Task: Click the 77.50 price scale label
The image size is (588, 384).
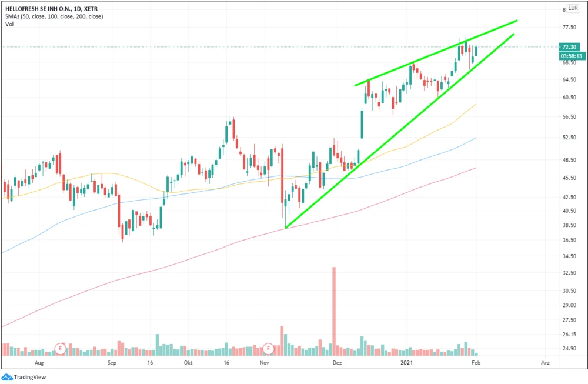Action: pos(569,28)
